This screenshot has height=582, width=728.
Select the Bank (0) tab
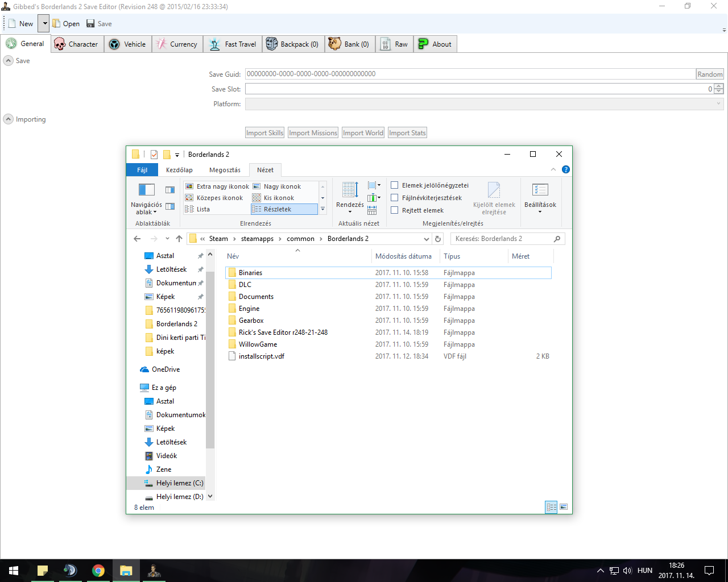tap(350, 44)
